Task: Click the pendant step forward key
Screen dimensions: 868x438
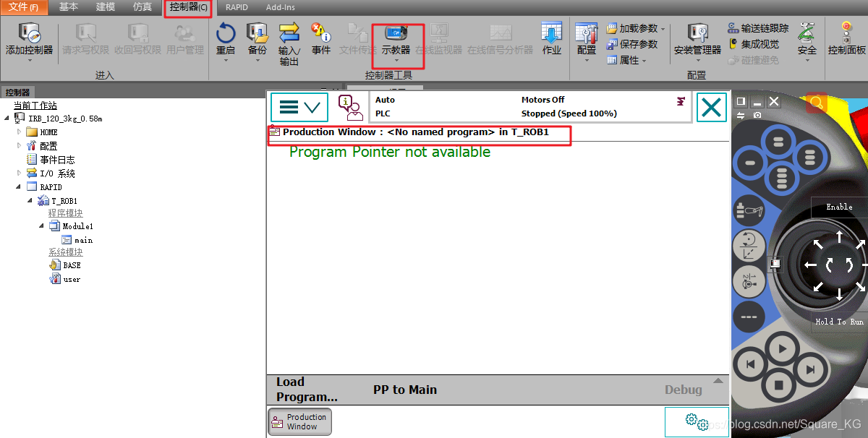Action: point(810,370)
